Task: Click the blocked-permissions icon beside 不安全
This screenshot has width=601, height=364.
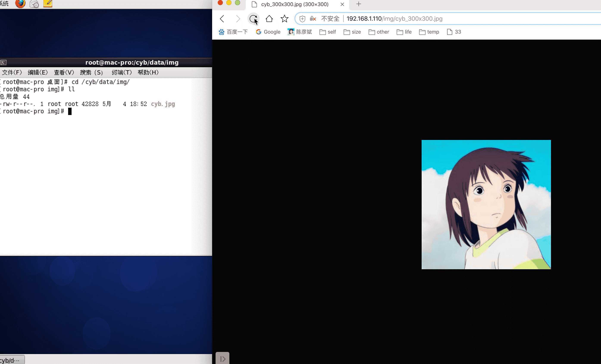Action: (x=313, y=19)
